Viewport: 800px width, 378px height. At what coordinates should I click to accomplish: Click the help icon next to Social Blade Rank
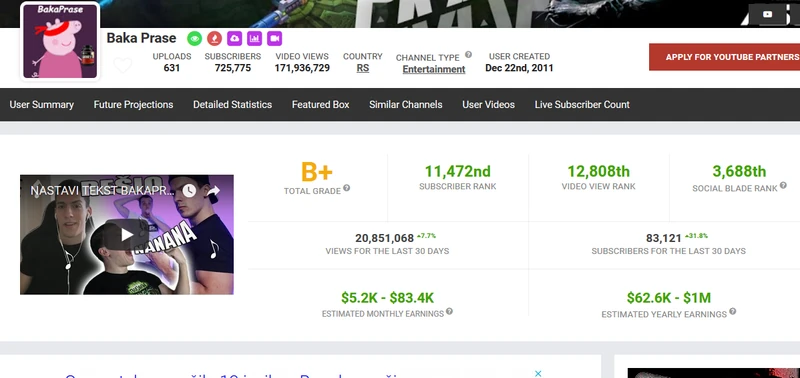(783, 185)
